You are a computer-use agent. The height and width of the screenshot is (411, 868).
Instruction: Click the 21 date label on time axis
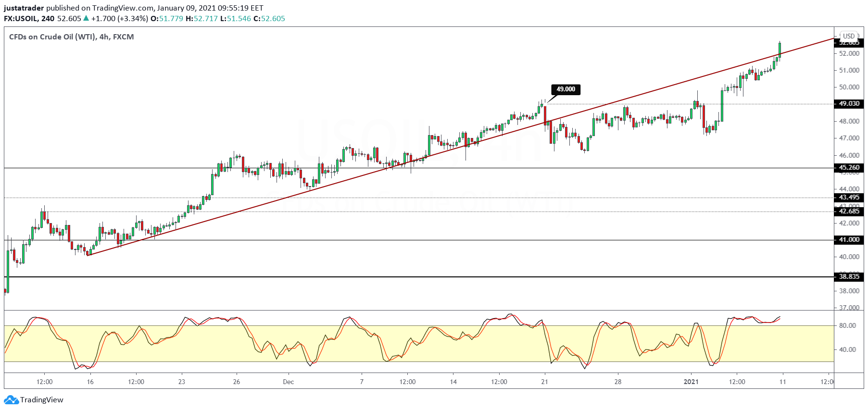(544, 382)
